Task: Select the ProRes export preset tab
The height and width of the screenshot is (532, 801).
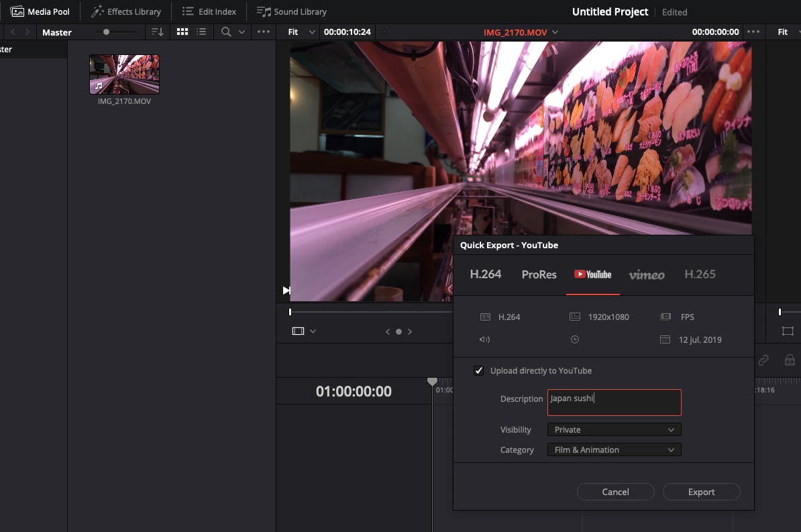Action: pos(539,274)
